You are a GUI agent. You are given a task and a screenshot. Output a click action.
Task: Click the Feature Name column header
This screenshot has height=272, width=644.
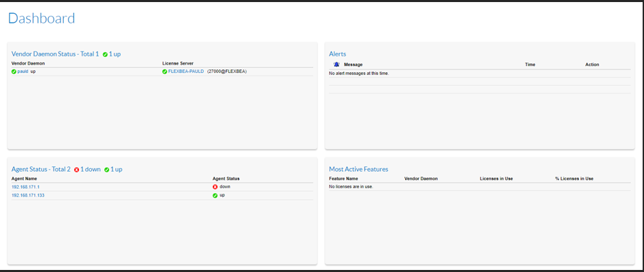tap(343, 179)
